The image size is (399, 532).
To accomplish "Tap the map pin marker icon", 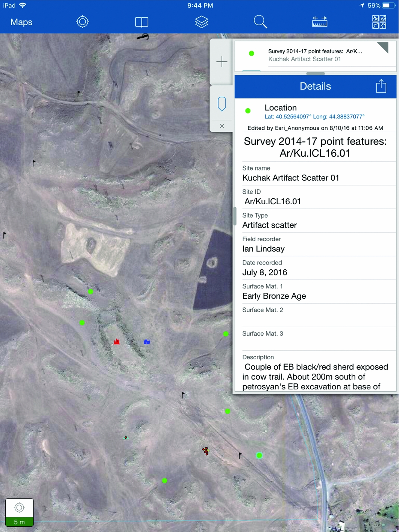I will (x=222, y=104).
